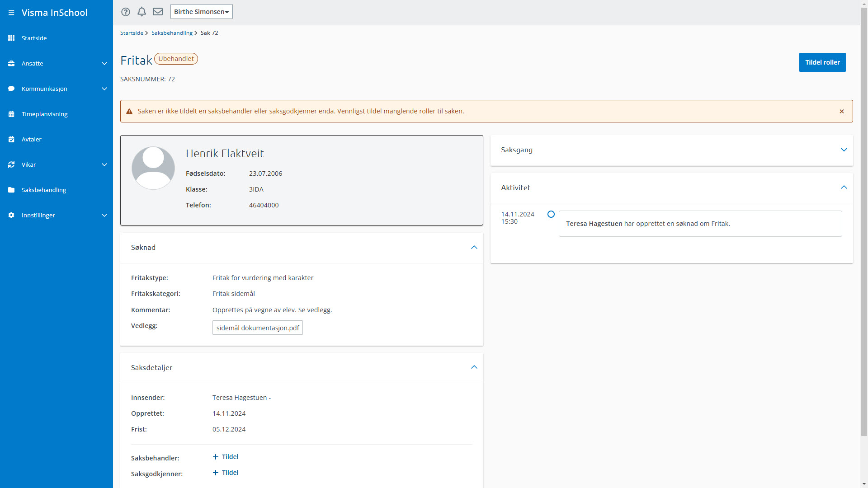Click Tildel next to Saksbehandler

tap(226, 457)
